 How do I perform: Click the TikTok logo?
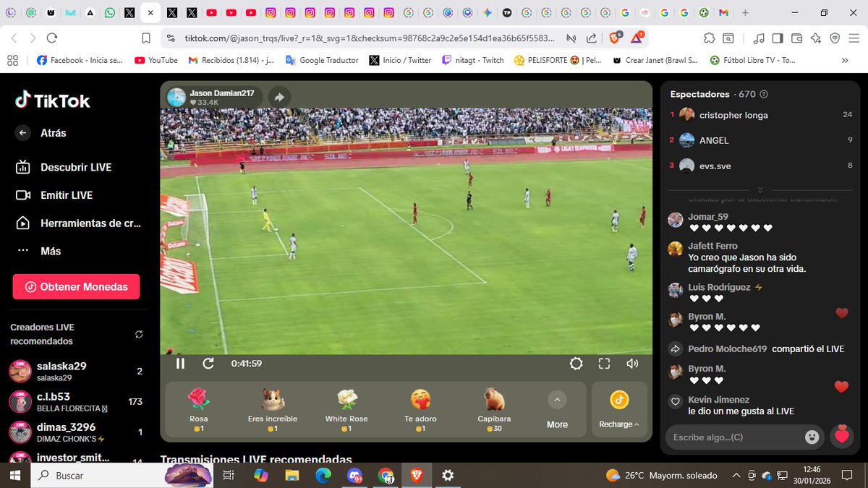[x=53, y=100]
